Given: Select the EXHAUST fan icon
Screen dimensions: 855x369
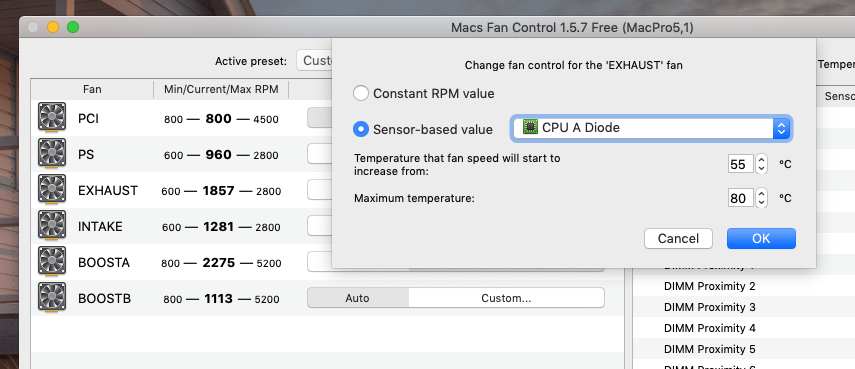Looking at the screenshot, I should coord(52,189).
